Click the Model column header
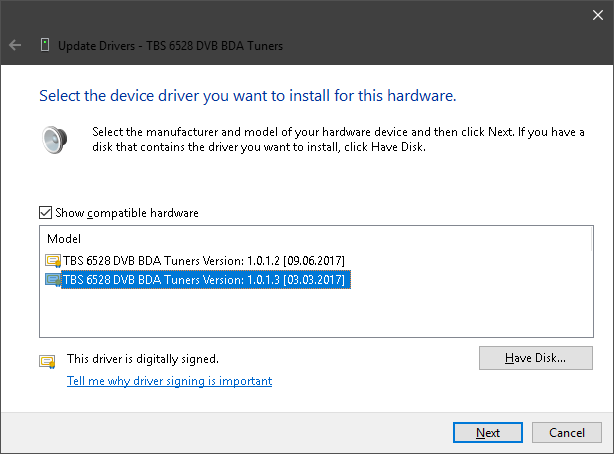Screen dimensions: 614x454 tap(64, 239)
